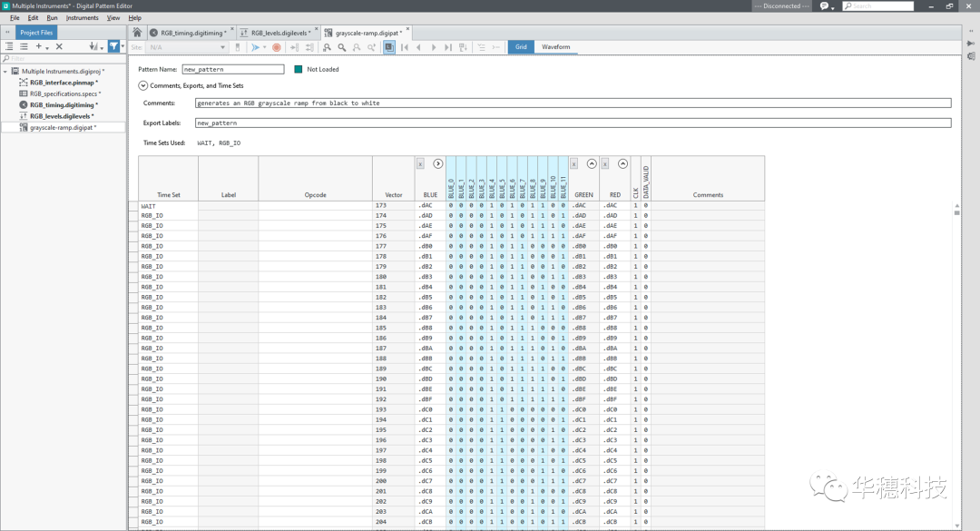
Task: Click the delete X icon in Project Files toolbar
Action: tap(59, 46)
